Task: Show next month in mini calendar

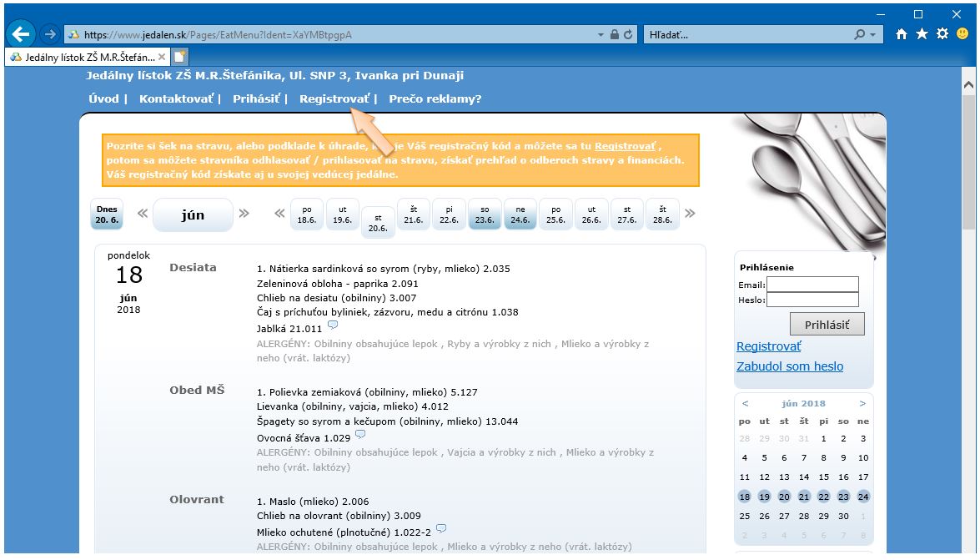Action: 862,404
